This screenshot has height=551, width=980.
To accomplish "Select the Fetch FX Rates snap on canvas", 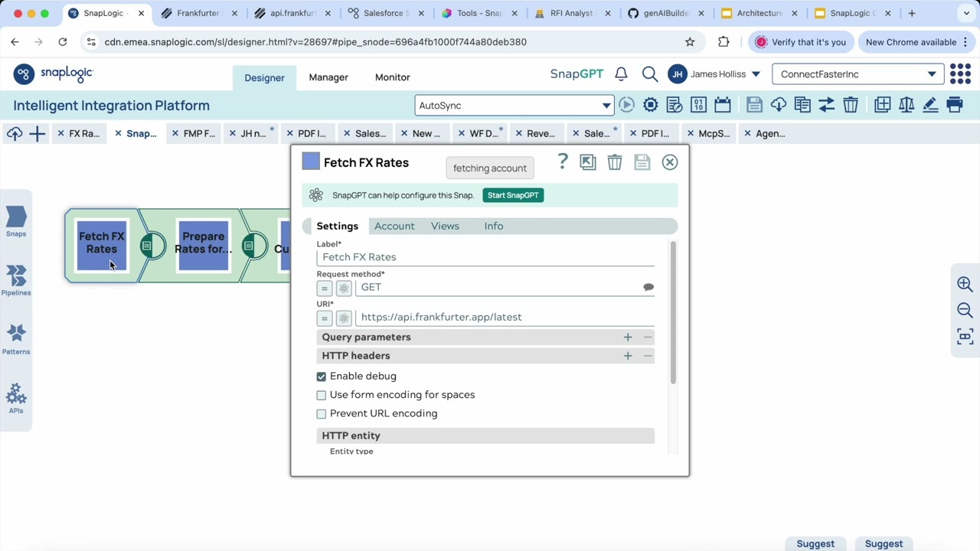I will [102, 246].
